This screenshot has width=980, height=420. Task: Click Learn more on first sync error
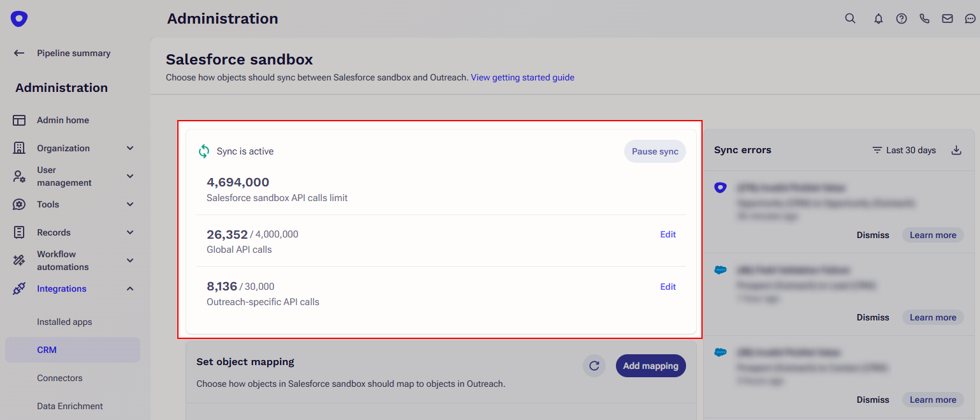(x=933, y=235)
